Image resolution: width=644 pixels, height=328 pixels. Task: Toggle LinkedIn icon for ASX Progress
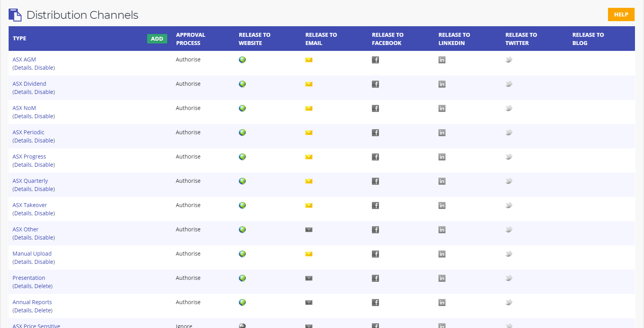442,157
